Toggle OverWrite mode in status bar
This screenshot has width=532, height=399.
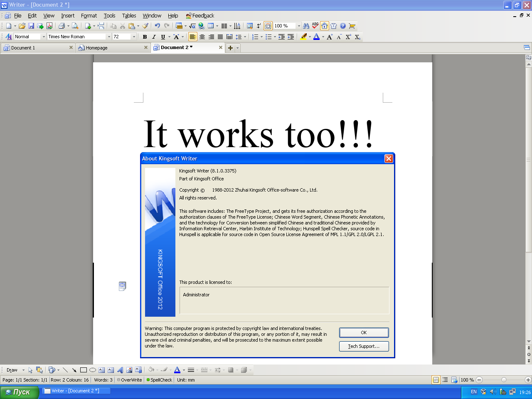129,380
